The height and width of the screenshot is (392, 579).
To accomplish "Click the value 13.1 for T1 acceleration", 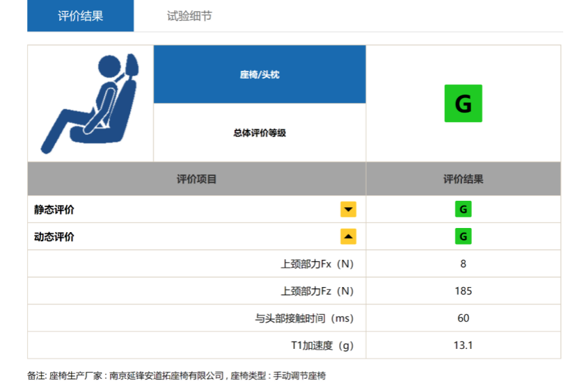I will coord(463,345).
